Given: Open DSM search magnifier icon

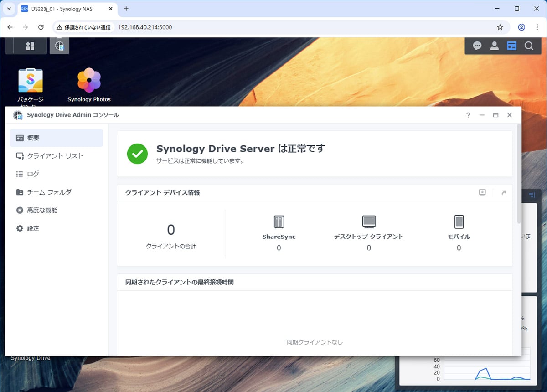Looking at the screenshot, I should pyautogui.click(x=529, y=46).
